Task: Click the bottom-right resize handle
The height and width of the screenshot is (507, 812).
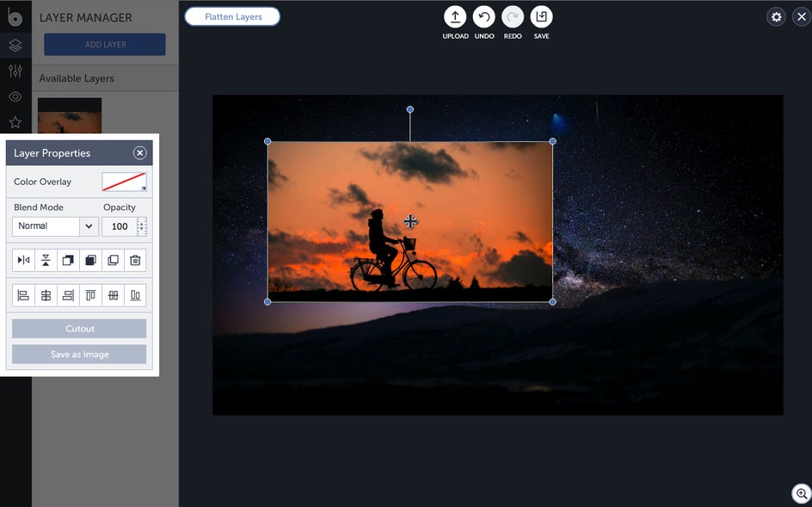Action: (552, 302)
